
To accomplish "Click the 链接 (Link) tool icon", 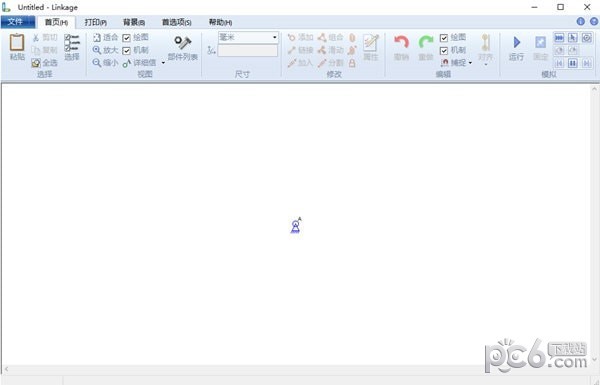I will coord(292,50).
